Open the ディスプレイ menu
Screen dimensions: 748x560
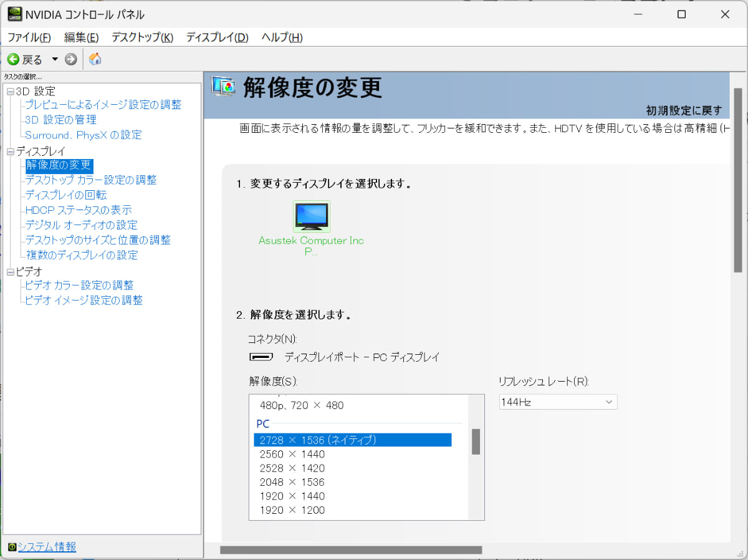click(x=217, y=37)
